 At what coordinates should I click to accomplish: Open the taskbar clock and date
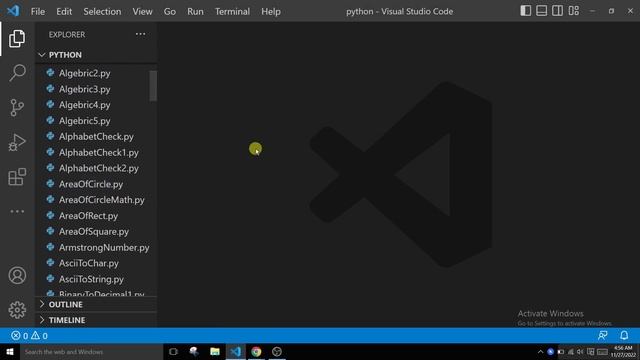pyautogui.click(x=623, y=352)
